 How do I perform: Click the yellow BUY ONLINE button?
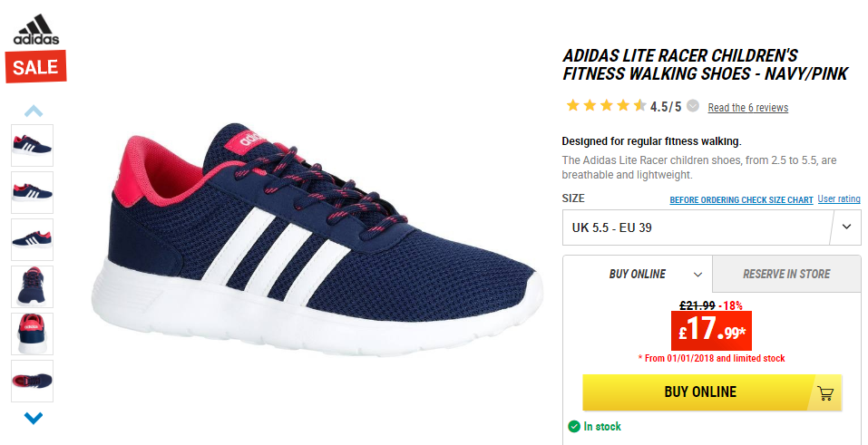712,392
